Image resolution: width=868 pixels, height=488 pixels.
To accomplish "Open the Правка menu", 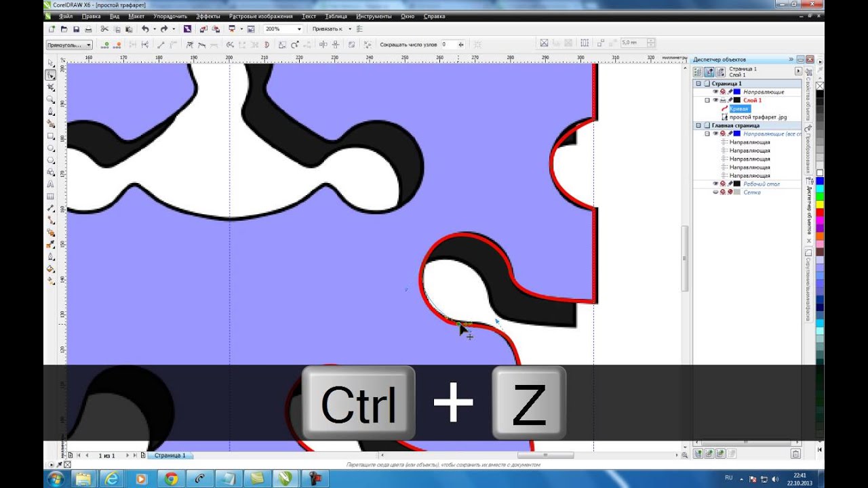I will [x=91, y=16].
